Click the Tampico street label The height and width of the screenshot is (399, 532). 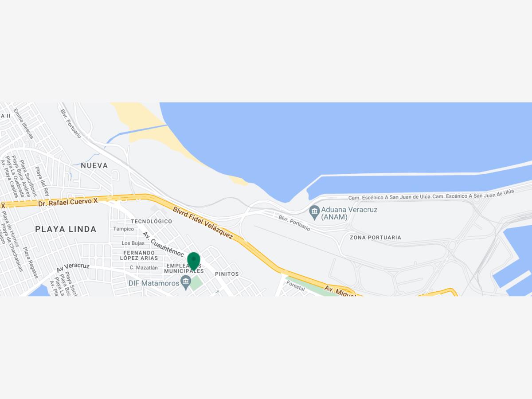tap(124, 229)
